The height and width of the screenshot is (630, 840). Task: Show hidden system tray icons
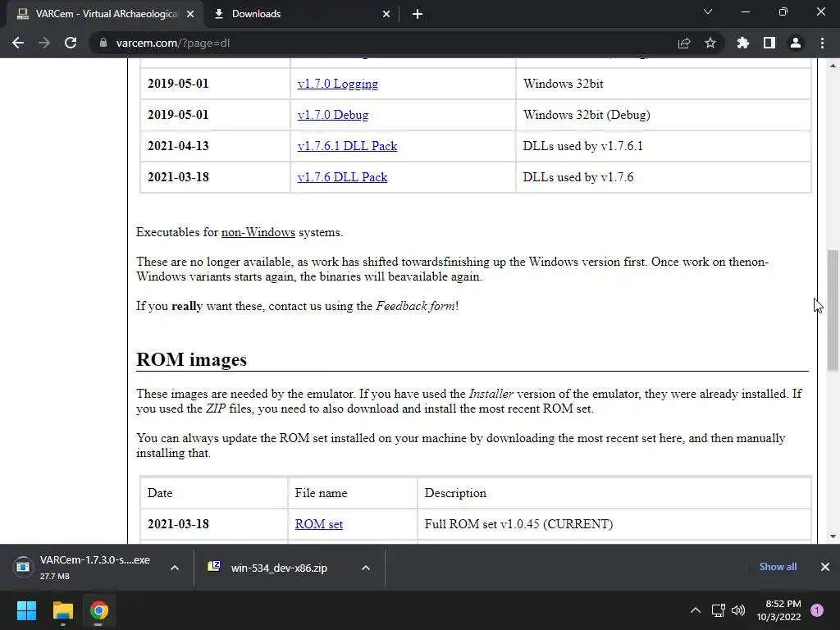click(x=696, y=610)
